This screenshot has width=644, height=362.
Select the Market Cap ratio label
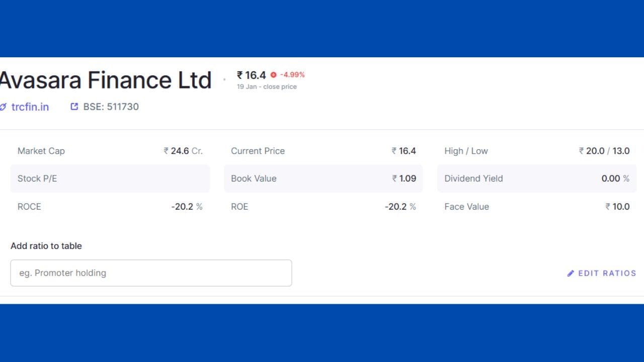click(41, 151)
